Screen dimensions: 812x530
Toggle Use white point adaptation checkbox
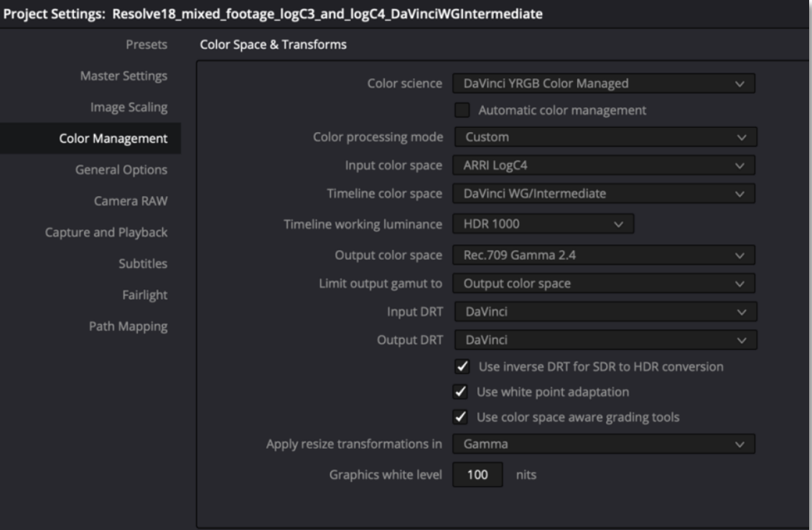pyautogui.click(x=460, y=391)
